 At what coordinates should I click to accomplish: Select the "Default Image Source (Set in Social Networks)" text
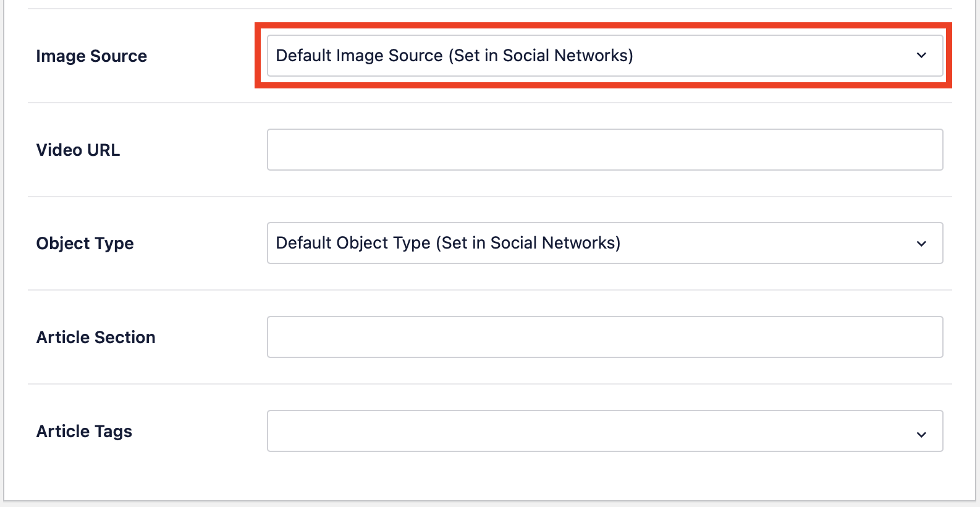(454, 56)
